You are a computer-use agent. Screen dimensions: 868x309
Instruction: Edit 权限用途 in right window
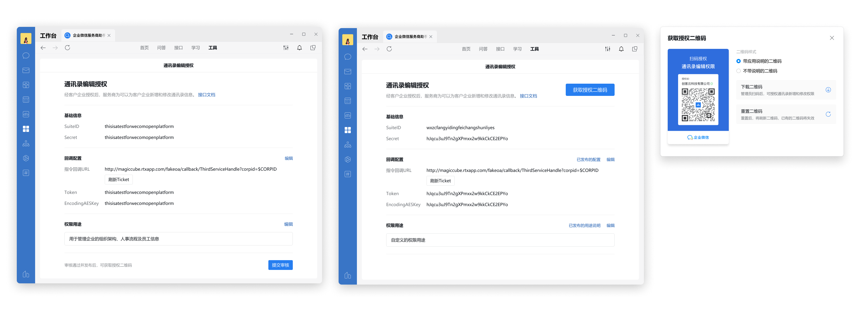click(610, 226)
